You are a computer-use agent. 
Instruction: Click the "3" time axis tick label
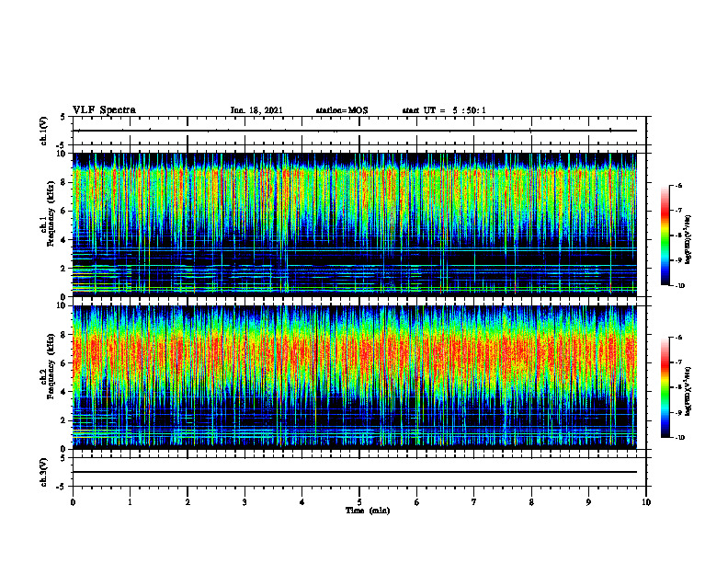245,502
